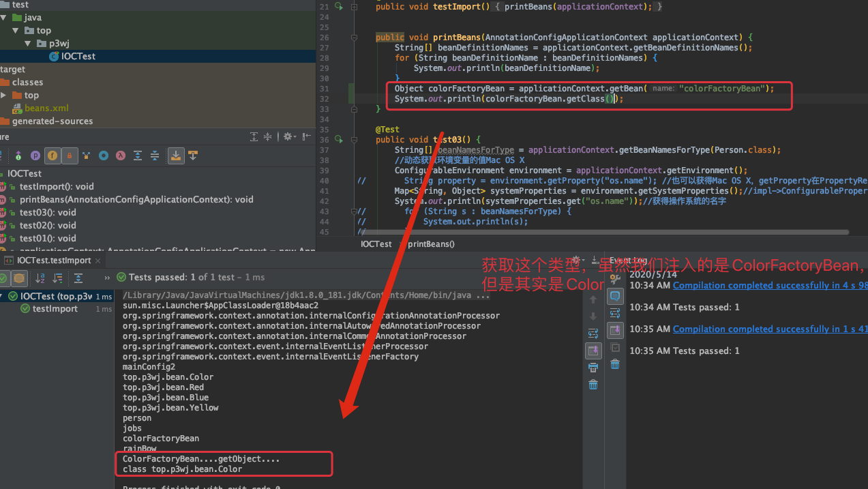
Task: Click IOCTest in editor breadcrumb bar
Action: [376, 244]
